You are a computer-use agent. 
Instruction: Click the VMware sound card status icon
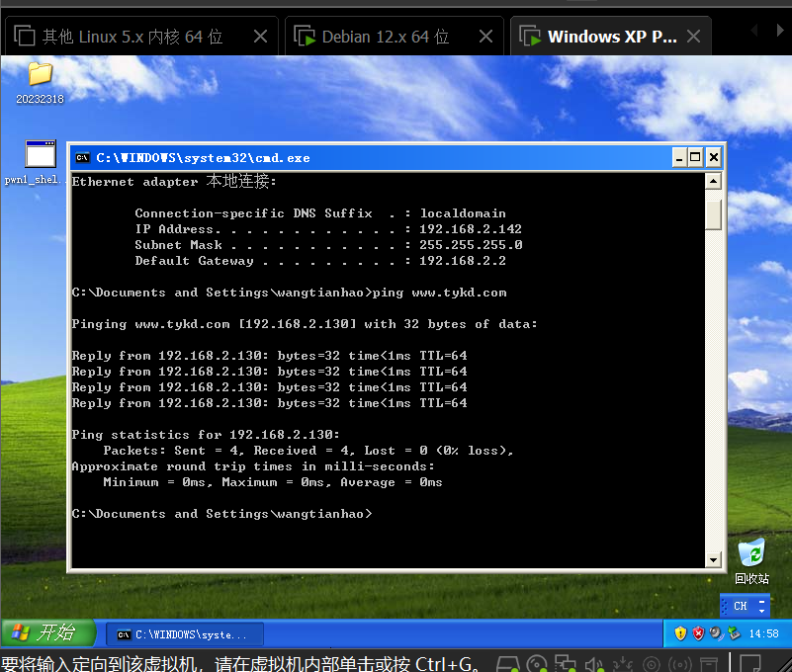coord(594,664)
